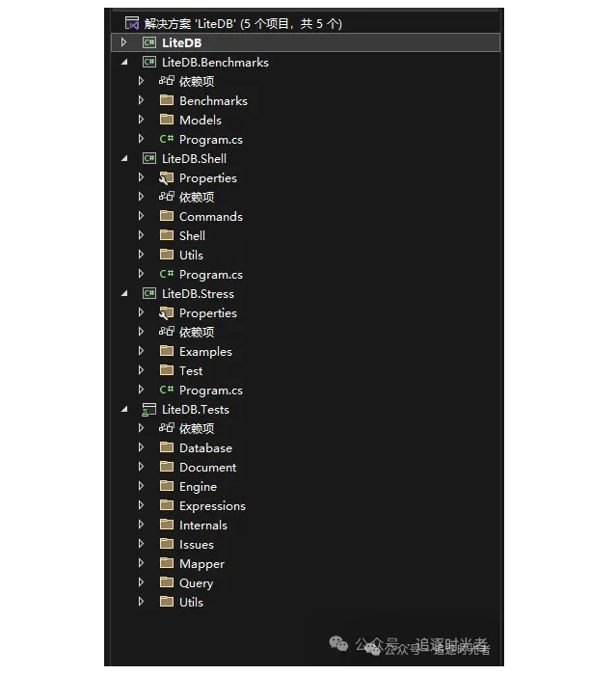Collapse the LiteDB.Tests project tree
Image resolution: width=616 pixels, height=675 pixels.
click(x=123, y=409)
